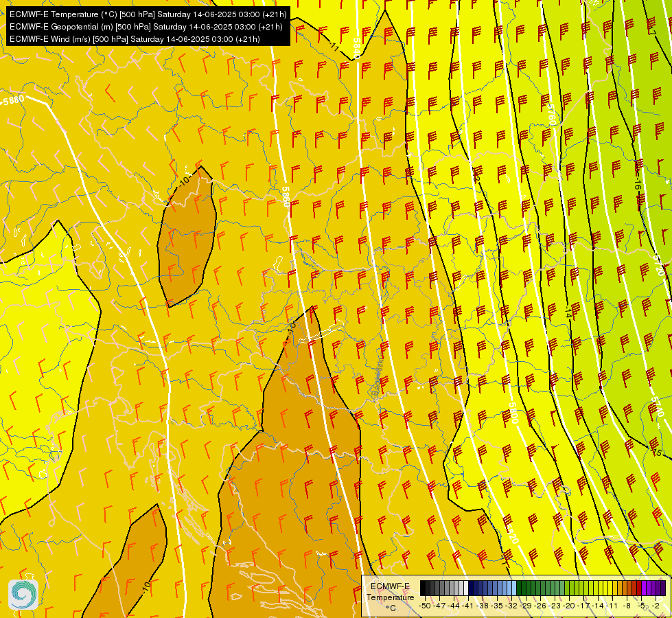Click the 5880 geopotential contour label

13,101
